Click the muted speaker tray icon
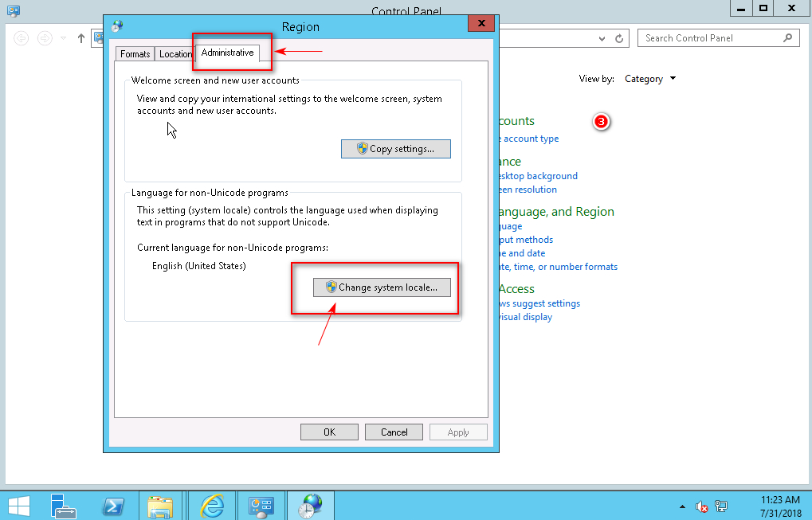Viewport: 812px width, 520px height. click(x=702, y=506)
